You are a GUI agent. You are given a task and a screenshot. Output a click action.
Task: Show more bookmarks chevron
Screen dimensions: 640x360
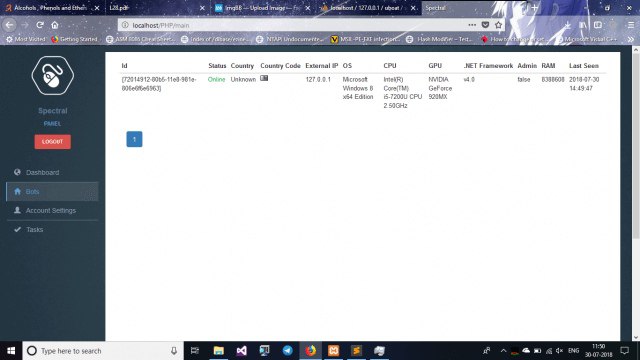[x=631, y=39]
